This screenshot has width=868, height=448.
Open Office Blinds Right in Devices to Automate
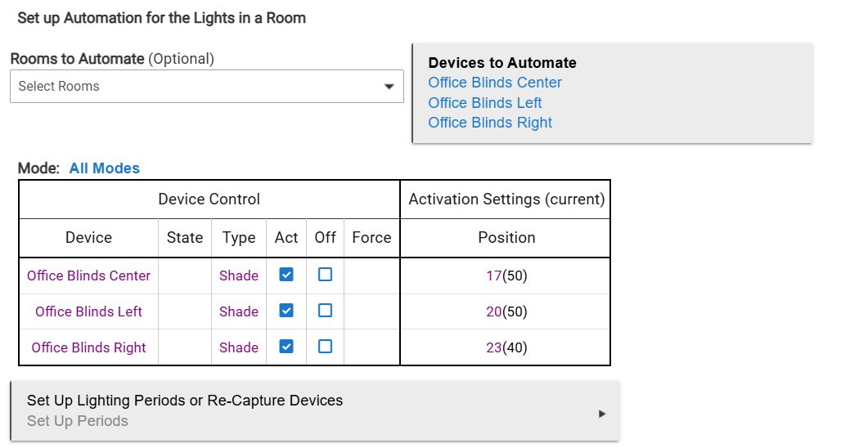click(x=490, y=123)
